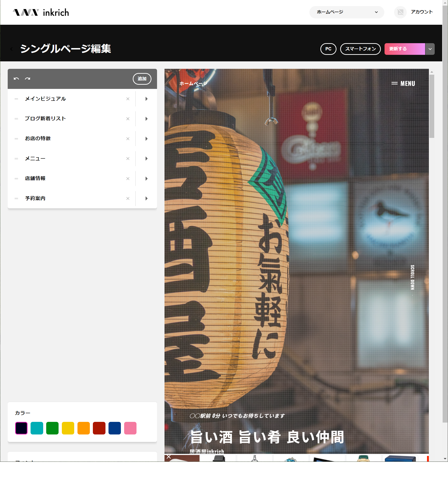Click the back arrow beside シングルページ編集
The height and width of the screenshot is (490, 448).
11,49
